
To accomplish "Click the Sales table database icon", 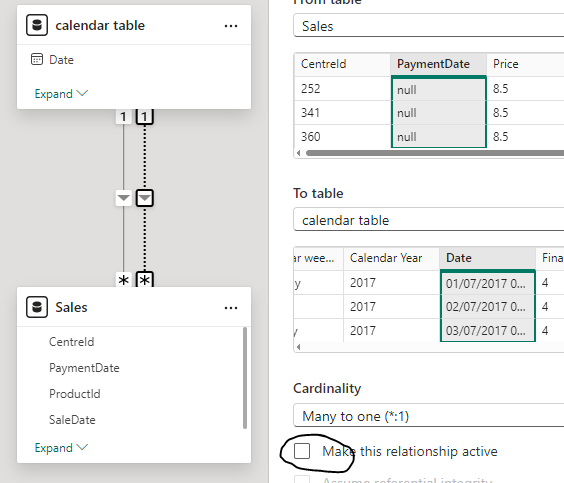I will tap(37, 307).
